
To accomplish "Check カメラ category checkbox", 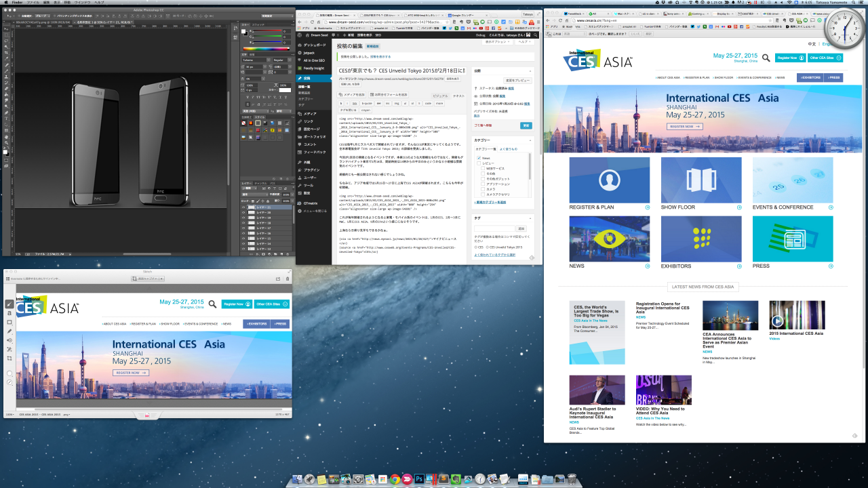I will [x=483, y=189].
